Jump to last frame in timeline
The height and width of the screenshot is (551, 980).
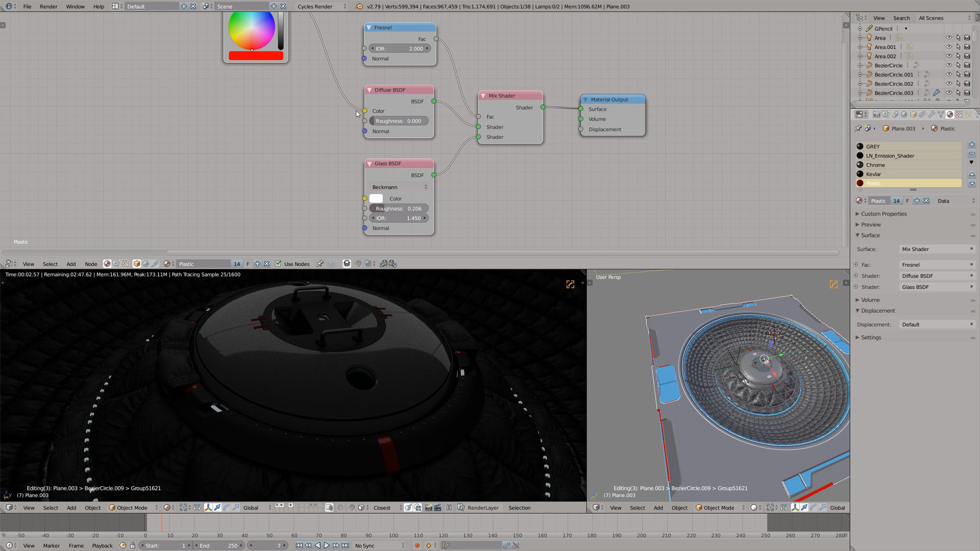click(345, 545)
